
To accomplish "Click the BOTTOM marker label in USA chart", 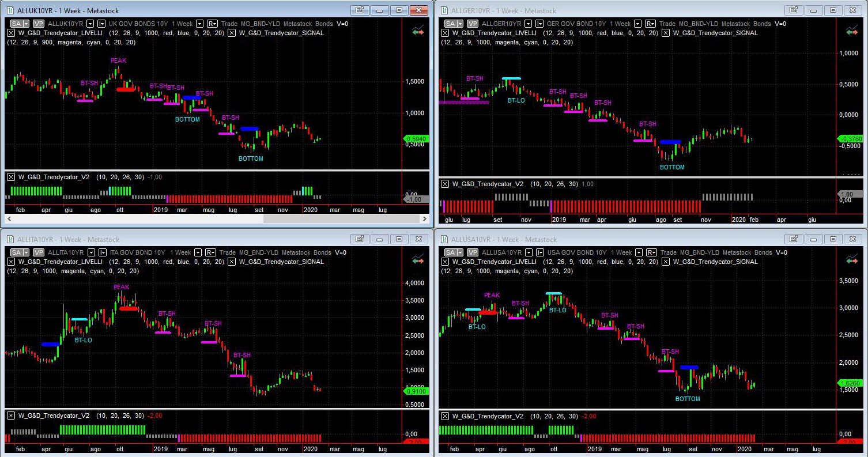I will (x=688, y=399).
